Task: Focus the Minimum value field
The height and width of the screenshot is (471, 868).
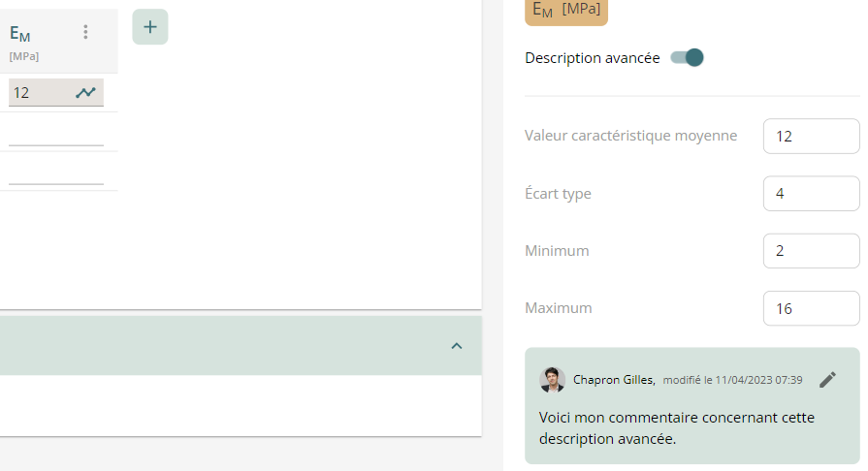Action: pos(811,251)
